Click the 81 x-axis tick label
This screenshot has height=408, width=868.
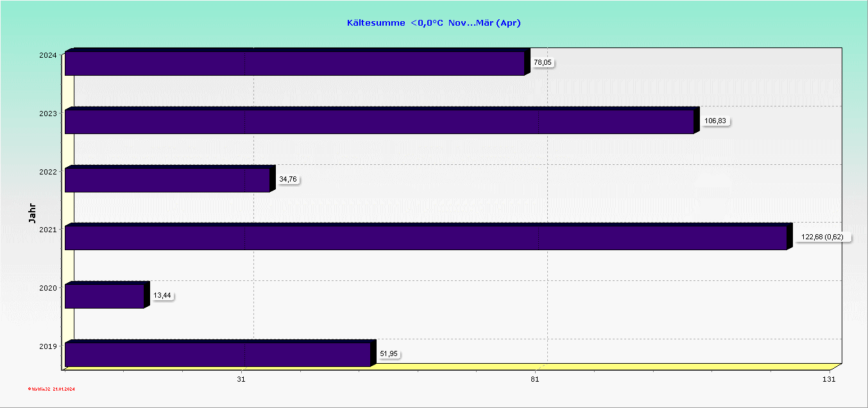click(x=535, y=380)
